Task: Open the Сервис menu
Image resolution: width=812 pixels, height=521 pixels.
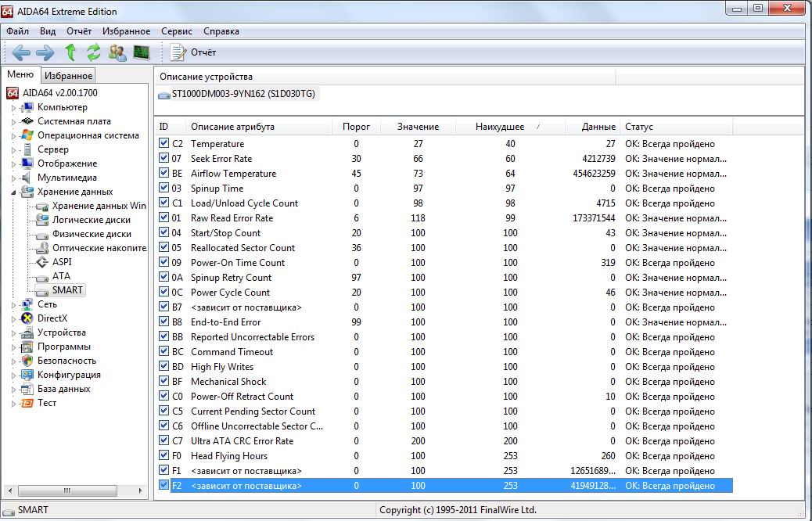Action: [x=177, y=31]
